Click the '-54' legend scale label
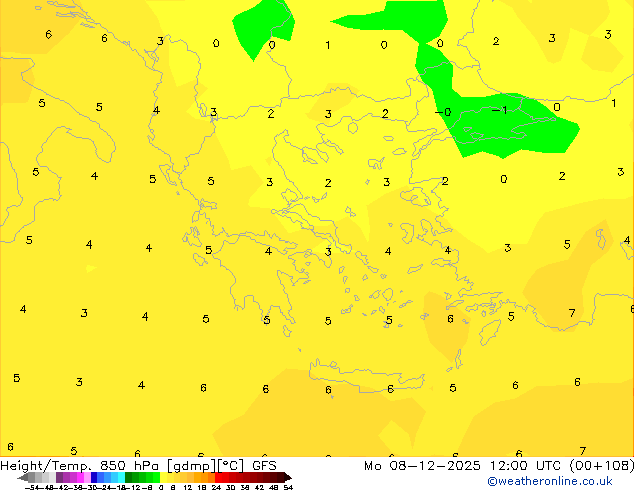 tap(33, 487)
